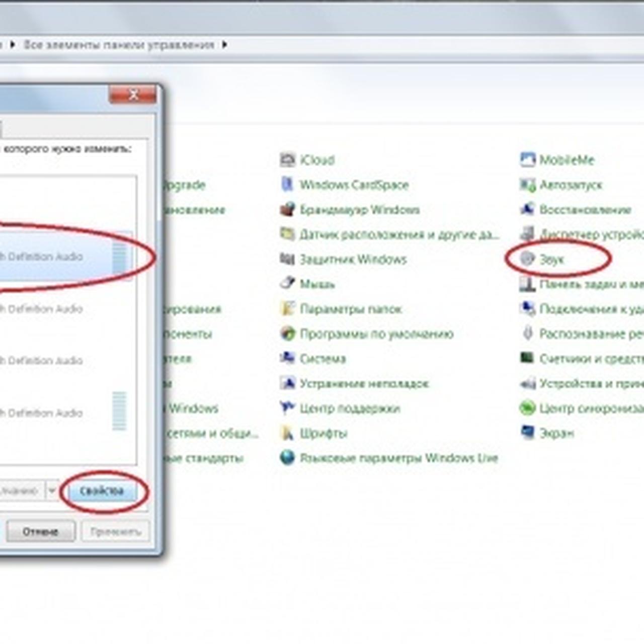Screen dimensions: 644x644
Task: Click the Автозапуск (AutoPlay) icon
Action: (x=527, y=185)
